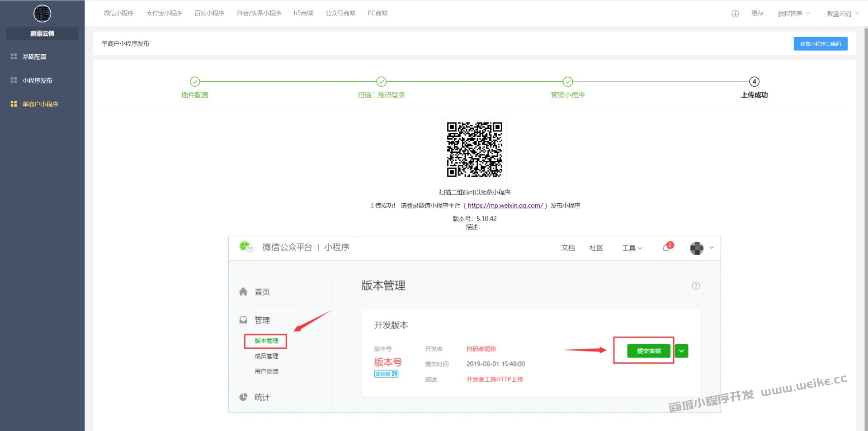868x431 pixels.
Task: Expand the 教程管理 dropdown
Action: (x=794, y=14)
